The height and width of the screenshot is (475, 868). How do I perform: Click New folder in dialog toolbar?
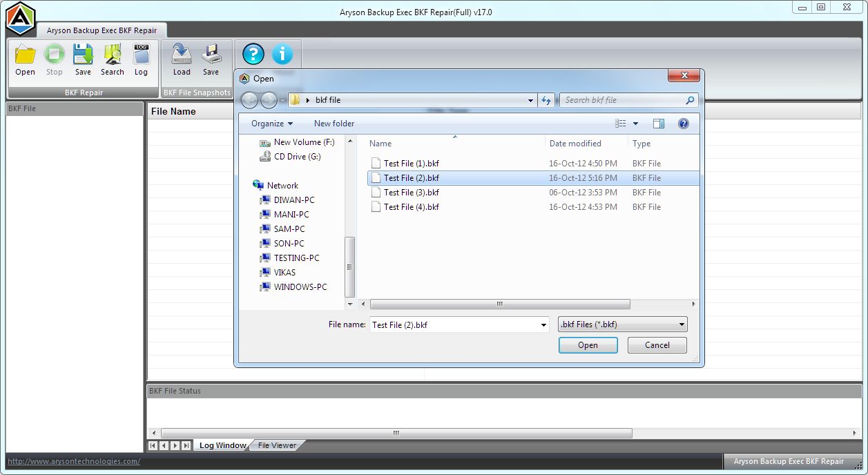point(334,124)
